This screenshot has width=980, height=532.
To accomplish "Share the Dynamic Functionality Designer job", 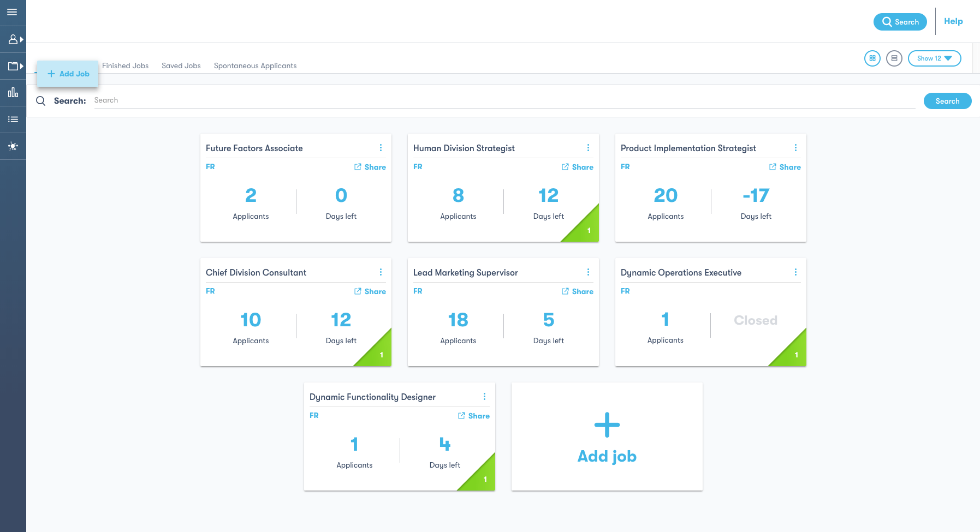I will point(474,416).
